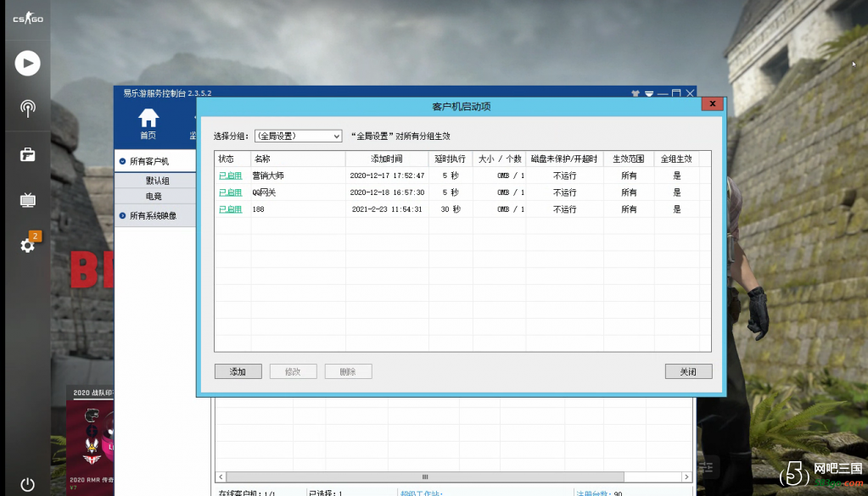Click the 删除 button
Screen dimensions: 868x496
[348, 371]
